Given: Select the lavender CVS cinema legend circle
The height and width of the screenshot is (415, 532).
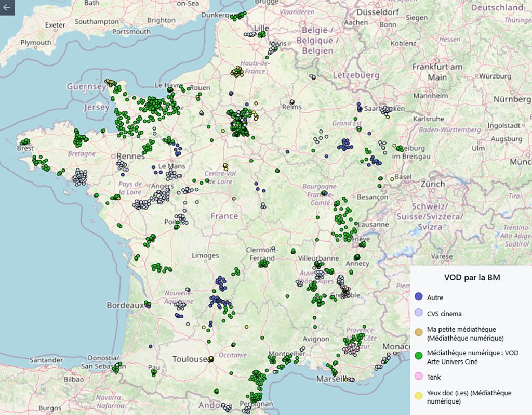Looking at the screenshot, I should [x=419, y=314].
